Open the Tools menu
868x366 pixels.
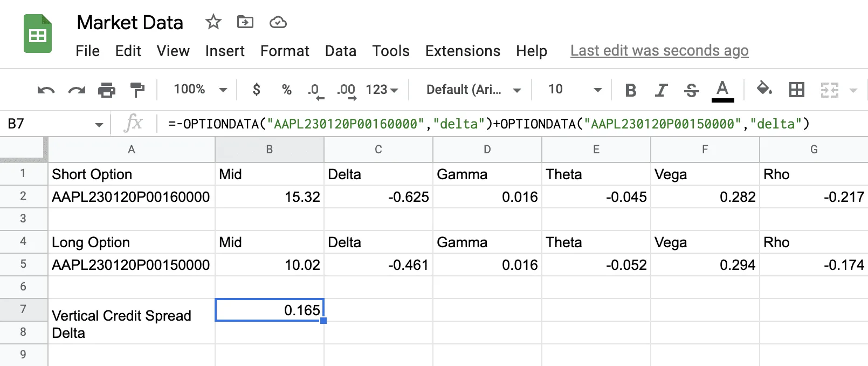[391, 51]
